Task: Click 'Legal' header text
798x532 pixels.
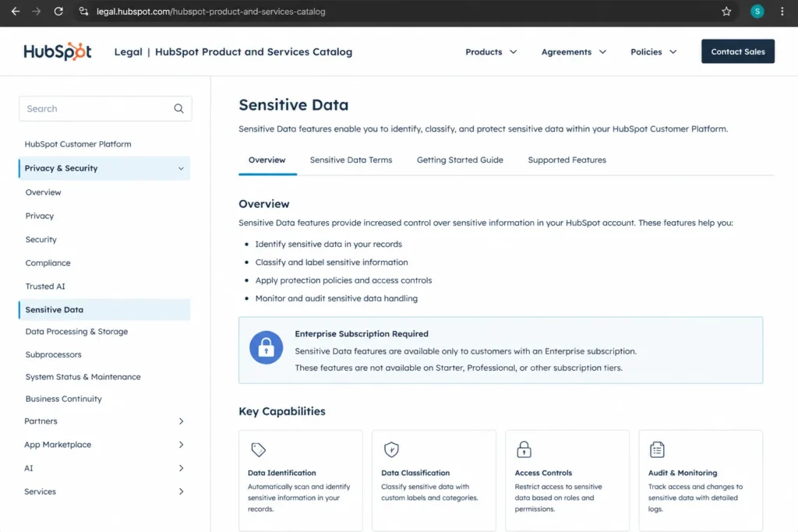Action: click(129, 52)
